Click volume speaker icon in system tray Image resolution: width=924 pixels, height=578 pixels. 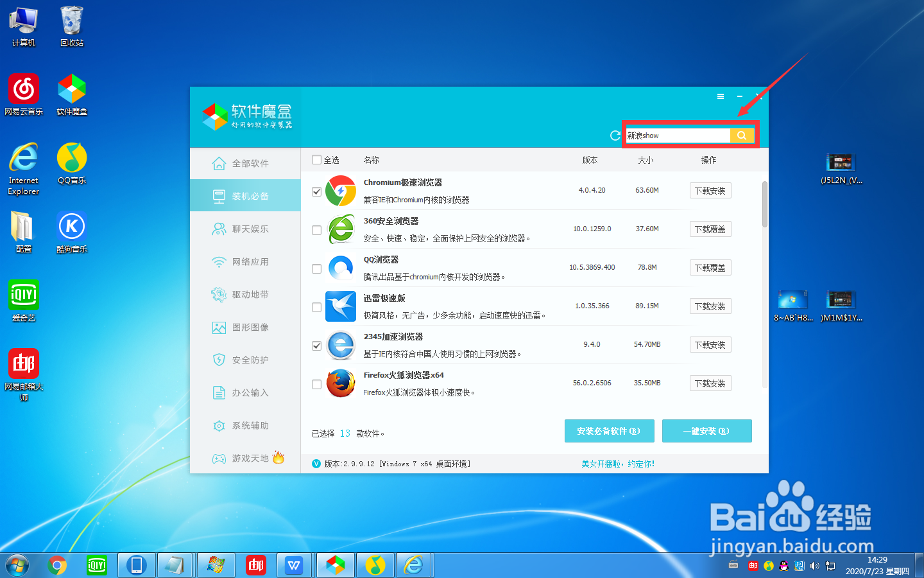point(815,566)
